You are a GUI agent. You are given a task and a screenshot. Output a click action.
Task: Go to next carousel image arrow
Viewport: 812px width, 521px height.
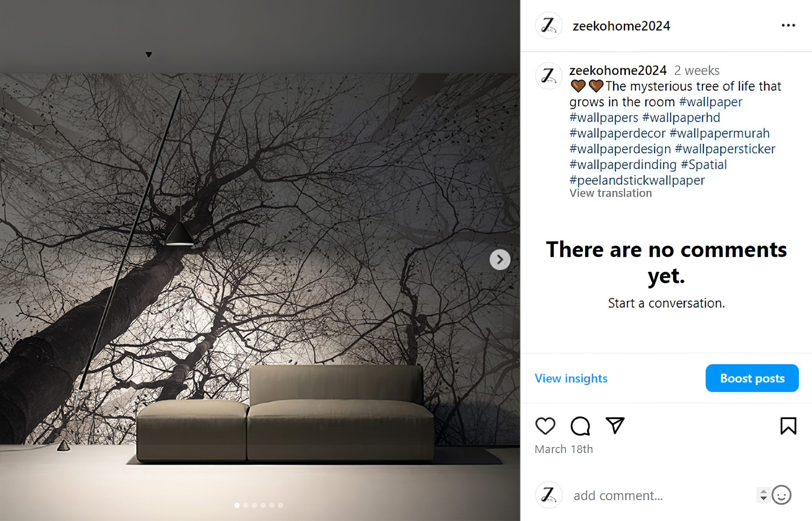coord(500,260)
